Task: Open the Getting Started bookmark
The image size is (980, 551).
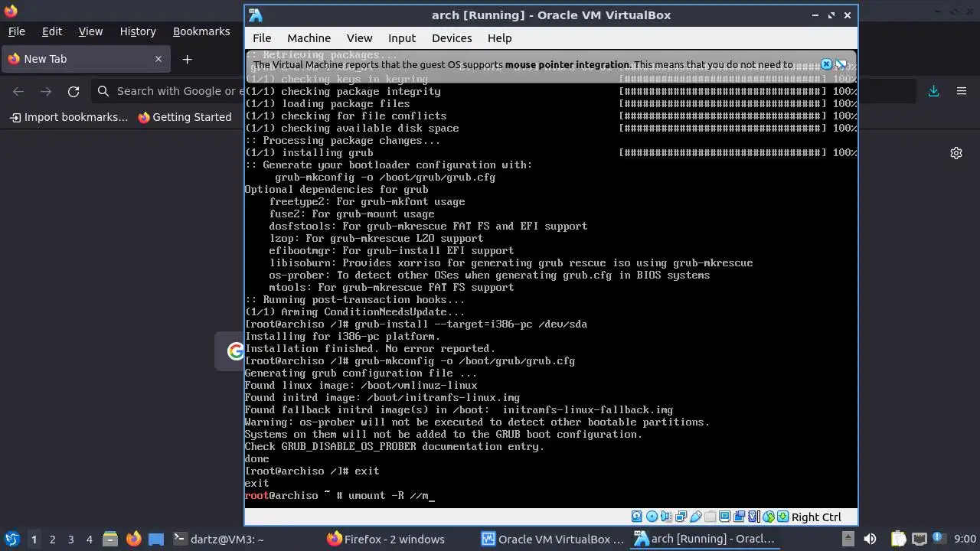Action: coord(185,117)
